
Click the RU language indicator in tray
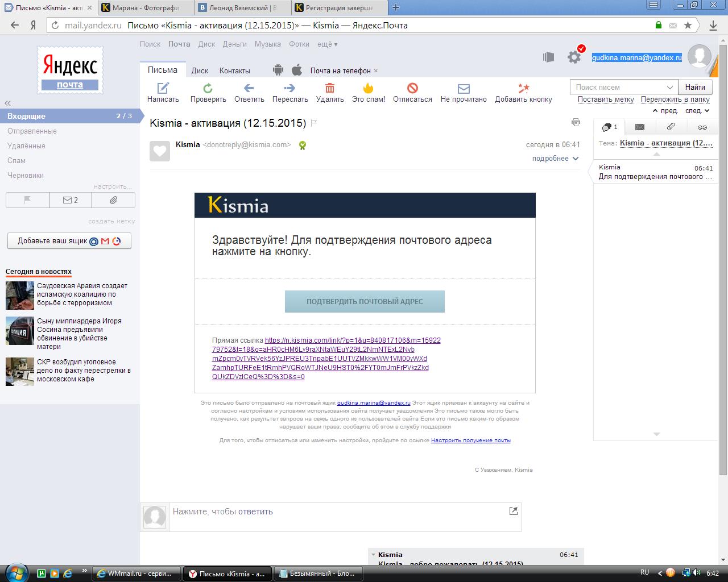coord(645,572)
